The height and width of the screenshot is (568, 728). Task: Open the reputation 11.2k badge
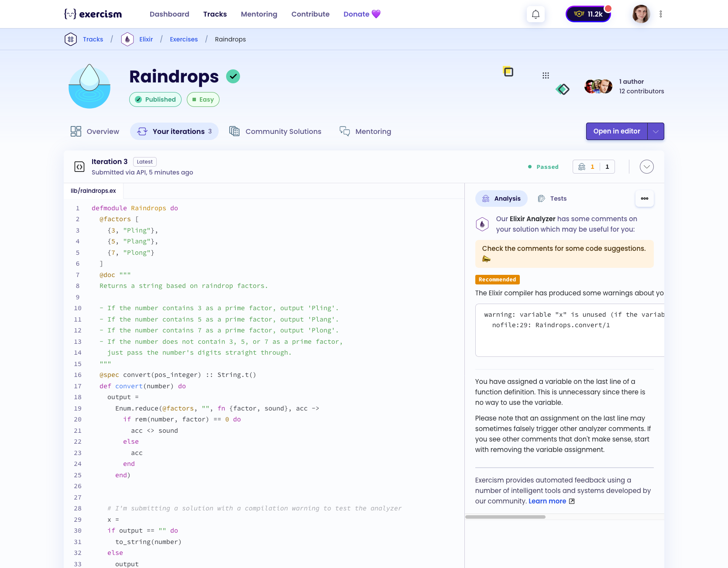[588, 14]
